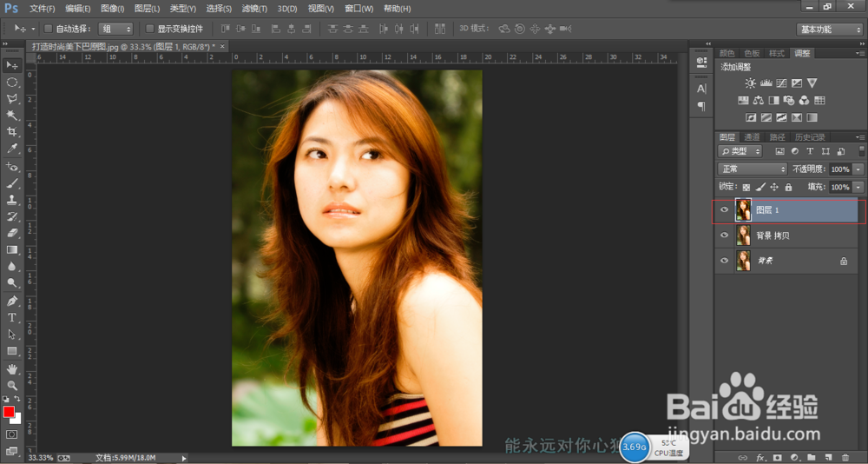The height and width of the screenshot is (464, 868).
Task: Delete the layer with the trash icon
Action: click(x=845, y=457)
